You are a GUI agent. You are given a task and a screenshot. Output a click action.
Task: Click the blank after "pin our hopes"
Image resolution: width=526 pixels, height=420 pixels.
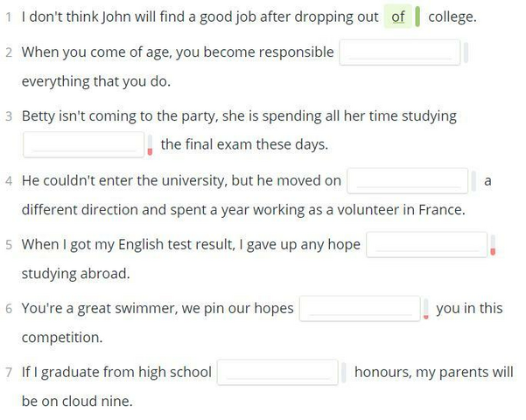coord(360,309)
